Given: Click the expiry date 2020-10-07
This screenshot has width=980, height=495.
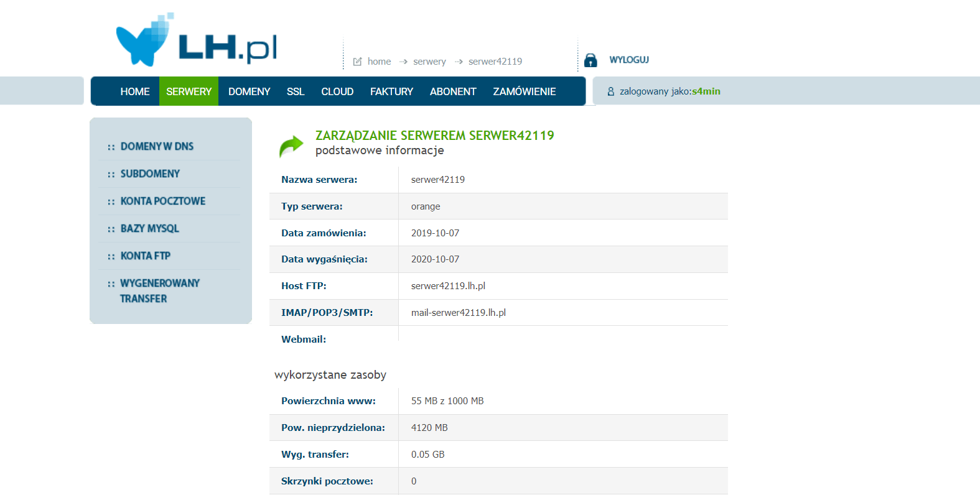Looking at the screenshot, I should [x=435, y=259].
